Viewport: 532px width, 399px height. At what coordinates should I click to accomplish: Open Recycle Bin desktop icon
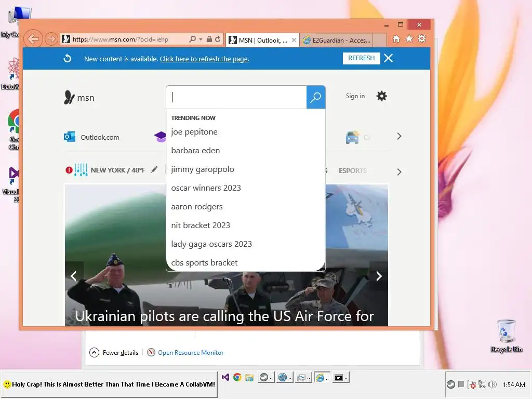click(506, 336)
